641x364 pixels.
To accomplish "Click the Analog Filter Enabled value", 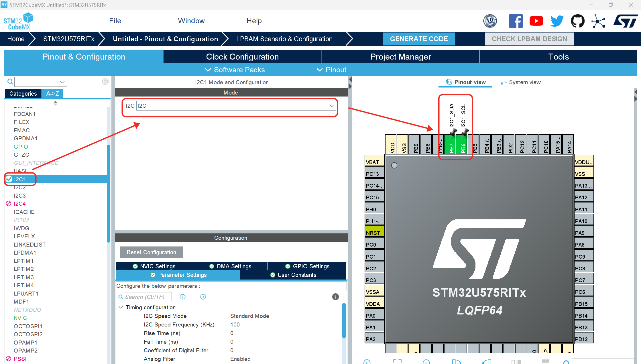I will click(x=240, y=359).
